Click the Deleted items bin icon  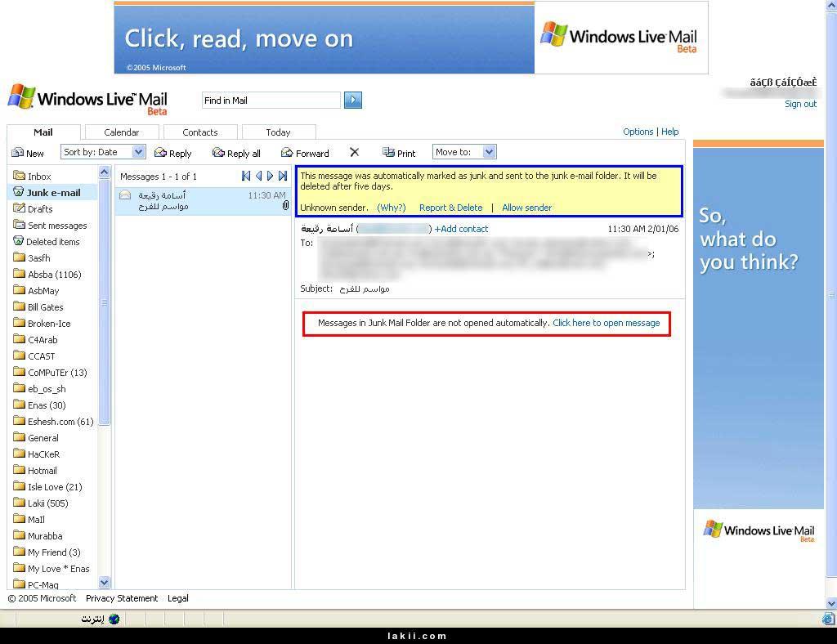[x=19, y=240]
